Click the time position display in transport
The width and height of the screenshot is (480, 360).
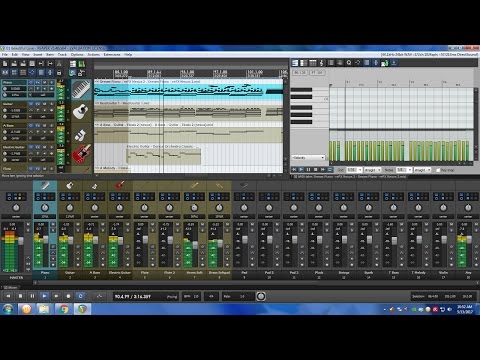[x=146, y=296]
